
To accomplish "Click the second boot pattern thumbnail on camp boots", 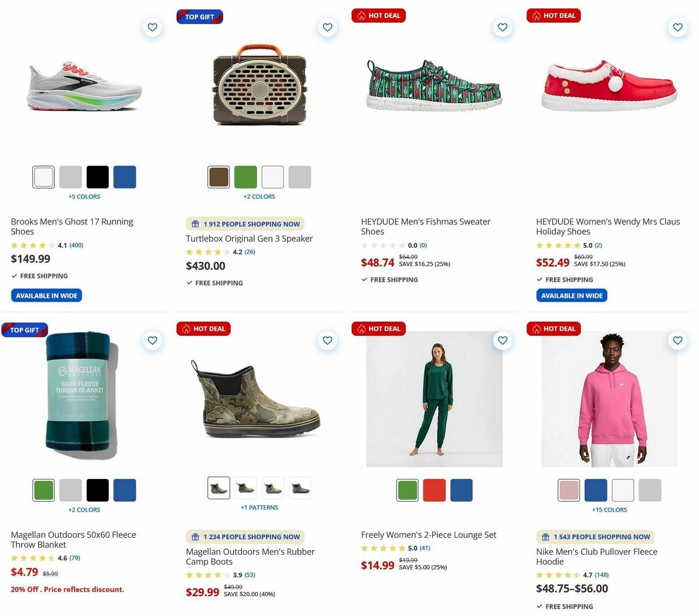I will tap(246, 487).
